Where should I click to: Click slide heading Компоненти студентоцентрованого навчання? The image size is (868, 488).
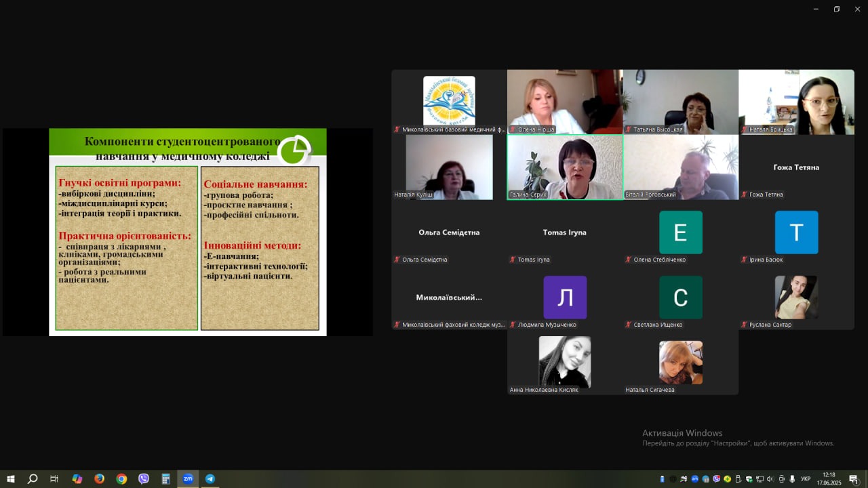[x=182, y=149]
